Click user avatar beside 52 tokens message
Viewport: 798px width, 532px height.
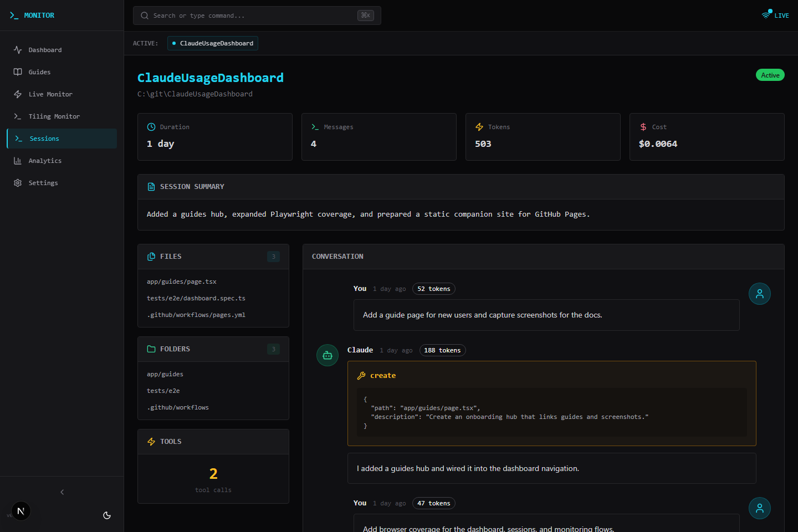[x=760, y=294]
